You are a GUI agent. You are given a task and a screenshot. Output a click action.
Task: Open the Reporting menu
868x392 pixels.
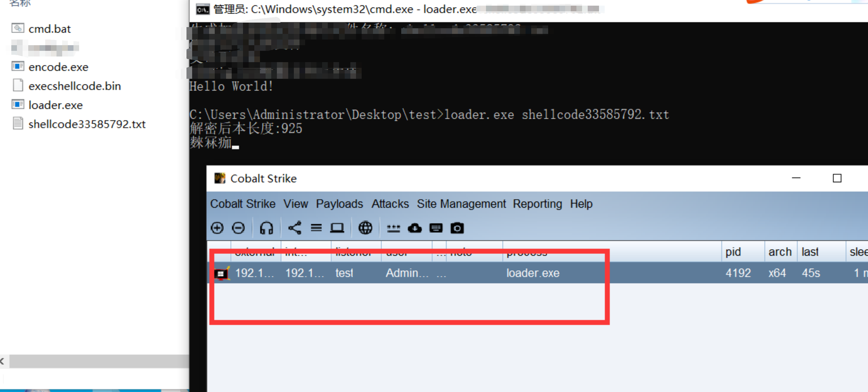coord(537,204)
